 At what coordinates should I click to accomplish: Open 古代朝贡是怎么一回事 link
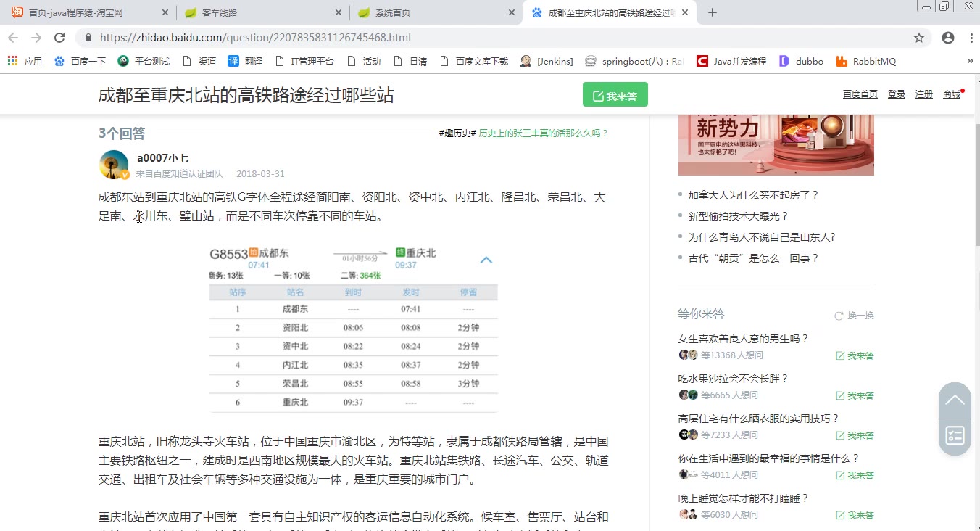(x=753, y=258)
